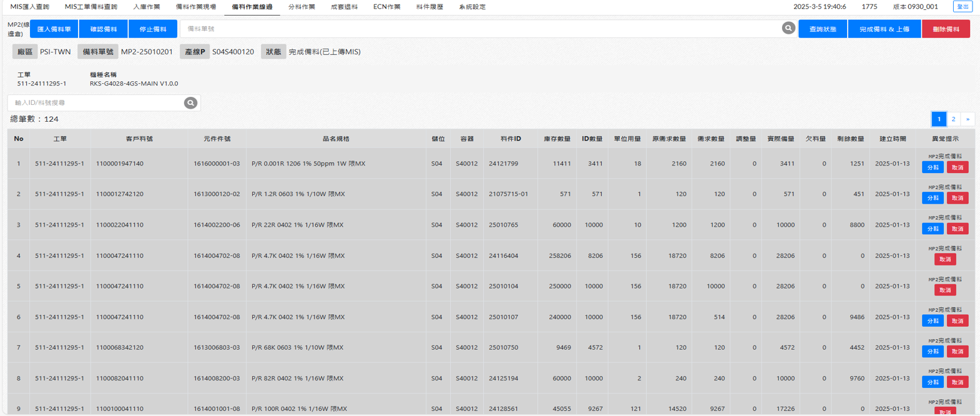
Task: Click 取消 button in row 1
Action: (958, 167)
